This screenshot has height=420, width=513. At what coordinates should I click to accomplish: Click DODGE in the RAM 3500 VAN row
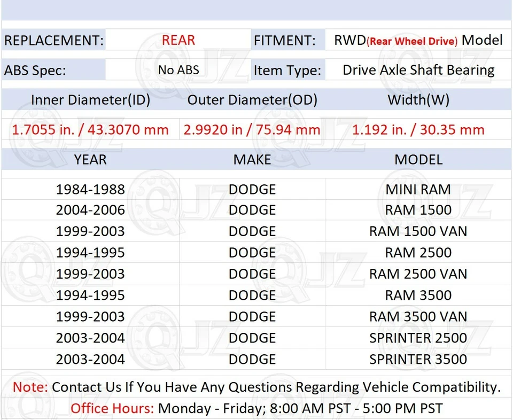pyautogui.click(x=252, y=316)
